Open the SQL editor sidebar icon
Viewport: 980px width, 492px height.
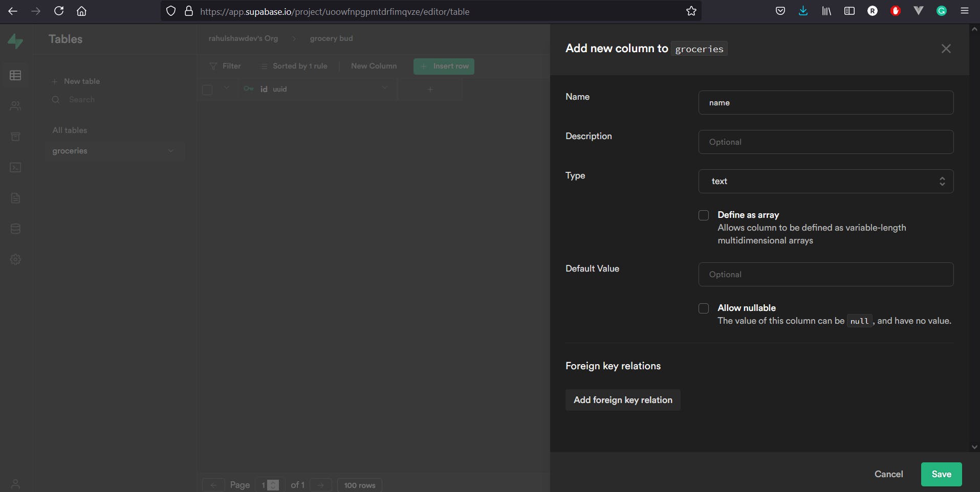tap(15, 167)
